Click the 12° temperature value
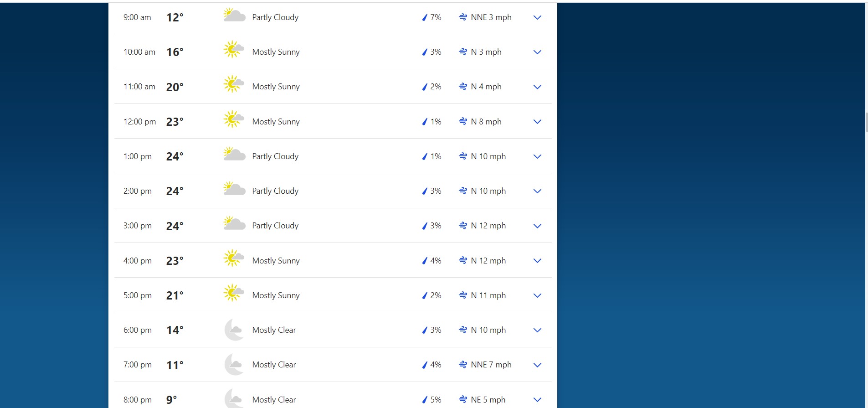 click(x=175, y=17)
